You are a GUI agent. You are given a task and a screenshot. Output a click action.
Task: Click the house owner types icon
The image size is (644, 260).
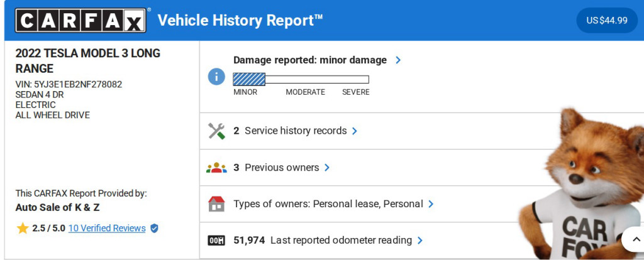(216, 204)
